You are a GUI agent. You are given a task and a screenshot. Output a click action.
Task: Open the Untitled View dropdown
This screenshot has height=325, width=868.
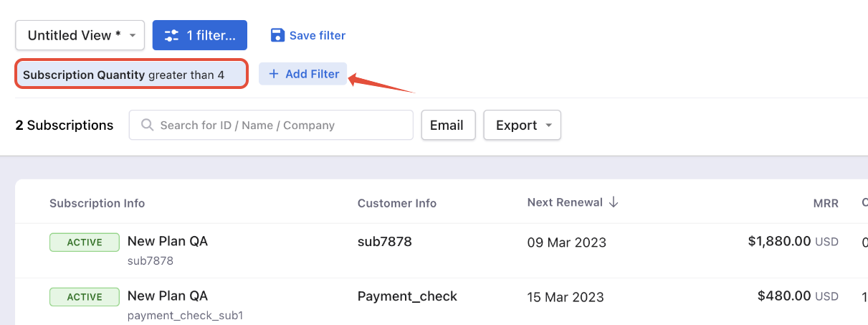(x=80, y=35)
